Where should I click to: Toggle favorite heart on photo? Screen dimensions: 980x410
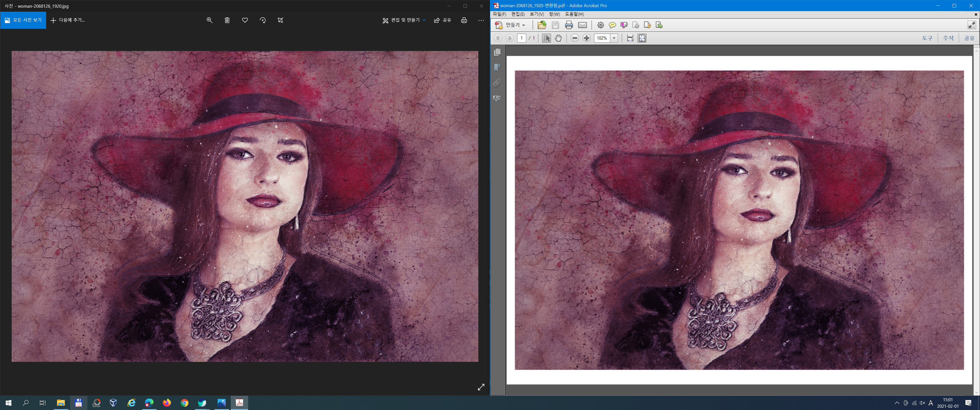(x=245, y=20)
